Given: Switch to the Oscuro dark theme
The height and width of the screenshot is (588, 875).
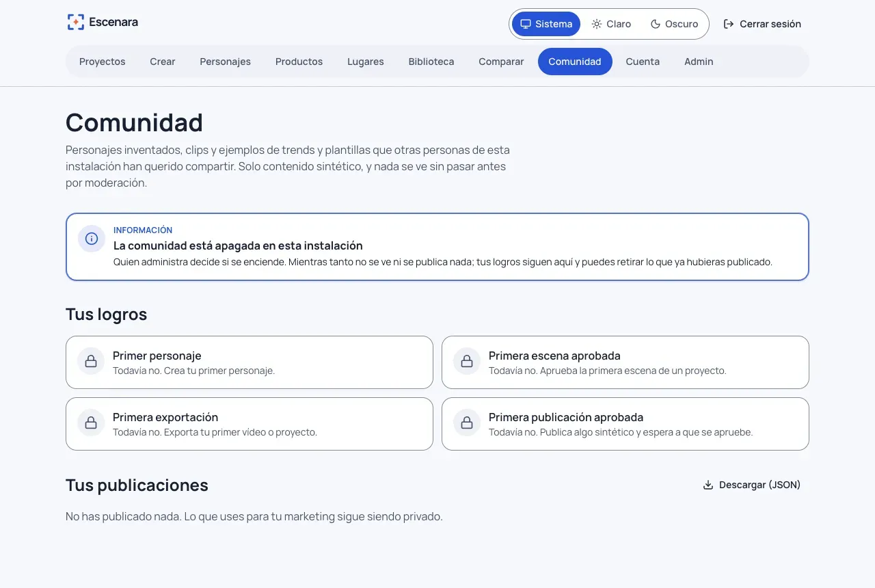Looking at the screenshot, I should [674, 24].
